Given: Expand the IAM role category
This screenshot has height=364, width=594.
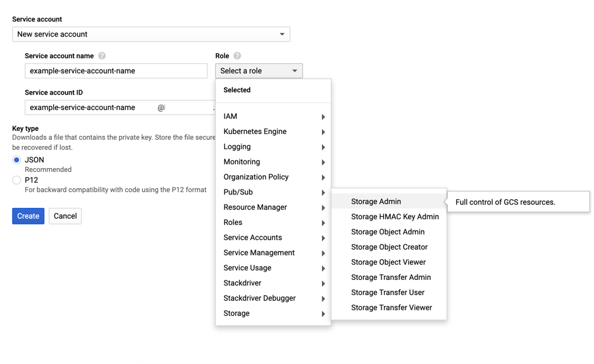Looking at the screenshot, I should (273, 116).
